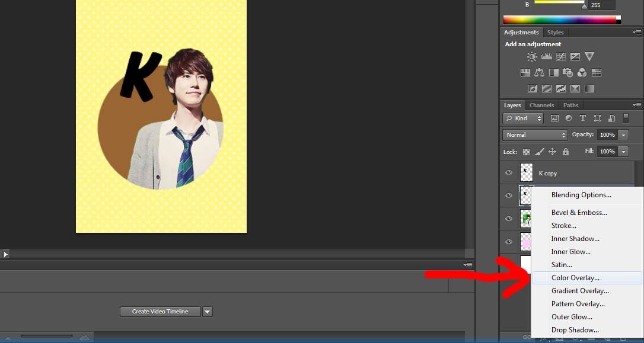
Task: Add a Hue/Saturation adjustment
Action: pos(525,73)
